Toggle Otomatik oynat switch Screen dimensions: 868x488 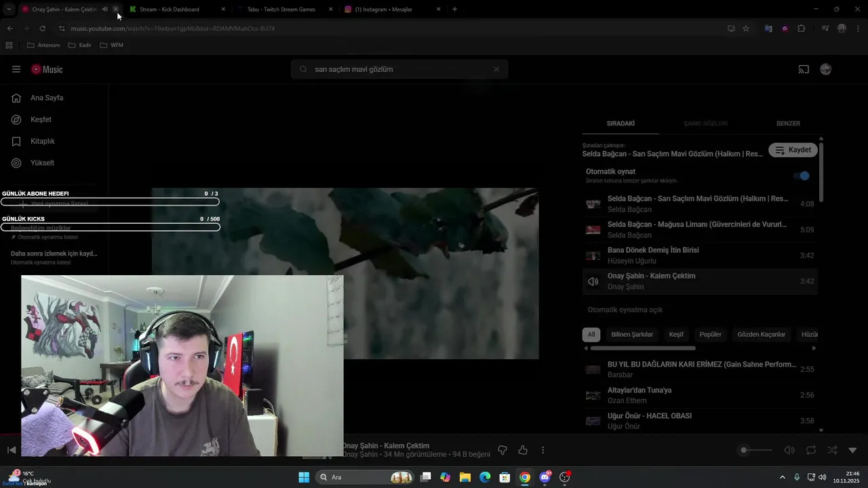point(802,176)
